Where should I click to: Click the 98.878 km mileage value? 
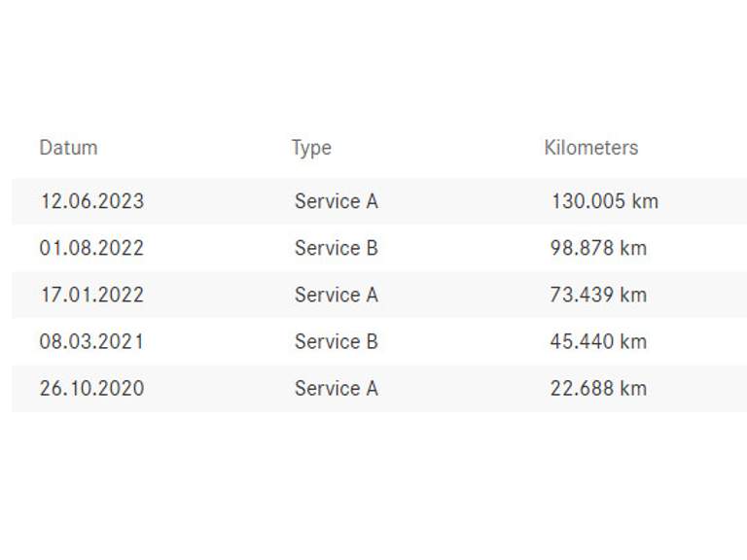(x=598, y=248)
